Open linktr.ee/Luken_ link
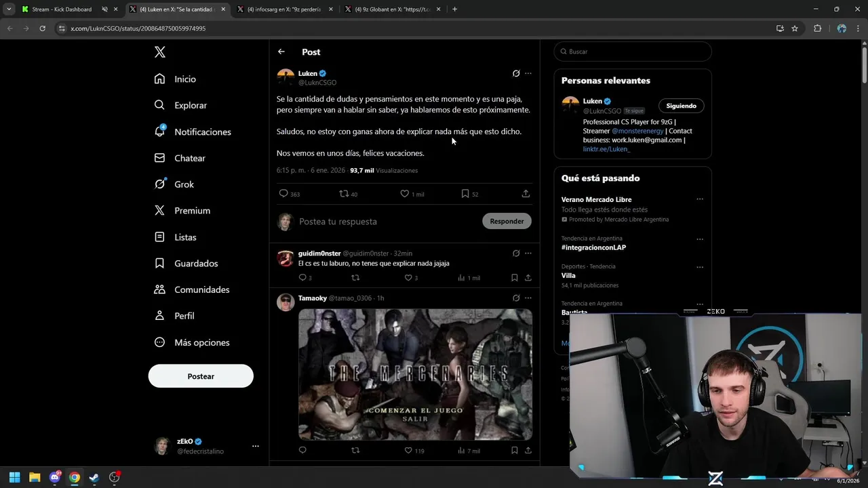Viewport: 868px width, 488px height. (x=606, y=149)
